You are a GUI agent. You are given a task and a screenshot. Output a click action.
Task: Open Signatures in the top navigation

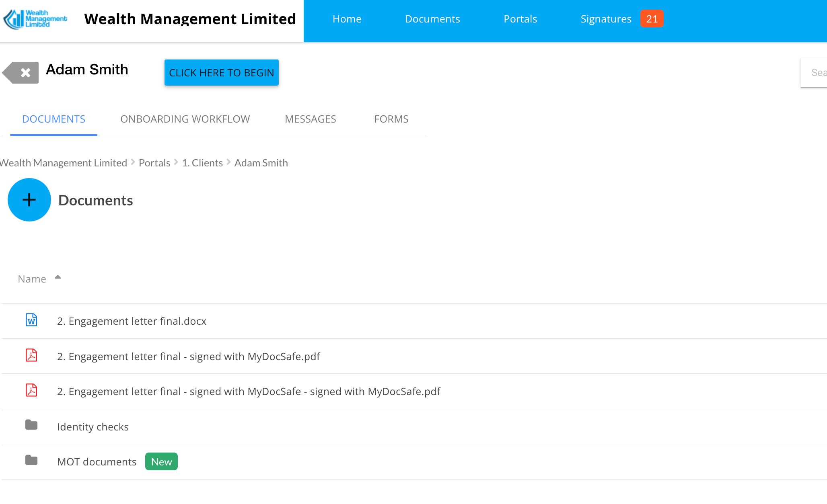[x=606, y=19]
